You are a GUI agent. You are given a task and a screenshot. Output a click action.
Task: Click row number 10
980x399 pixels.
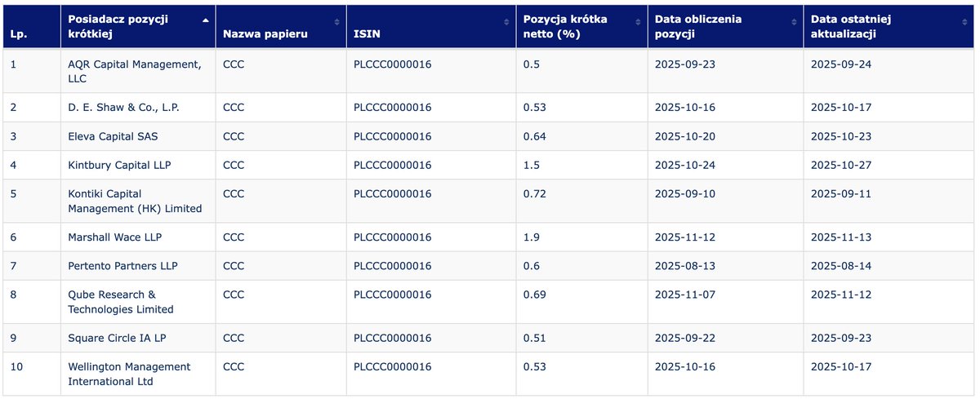point(16,366)
